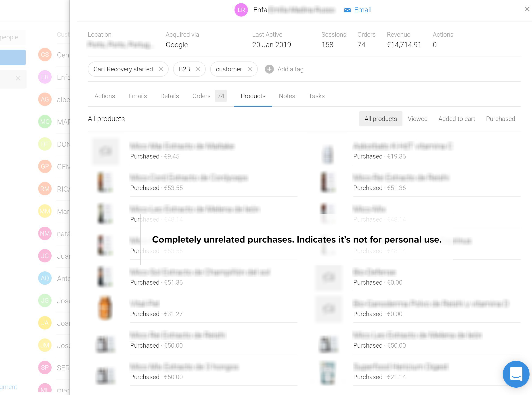Select the All products filter button
This screenshot has height=395, width=532.
pos(380,119)
